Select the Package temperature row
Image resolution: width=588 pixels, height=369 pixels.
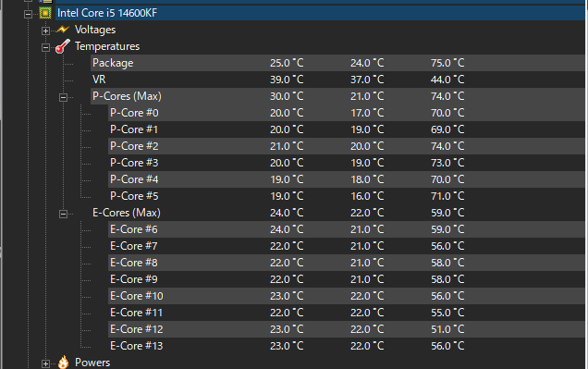[337, 63]
